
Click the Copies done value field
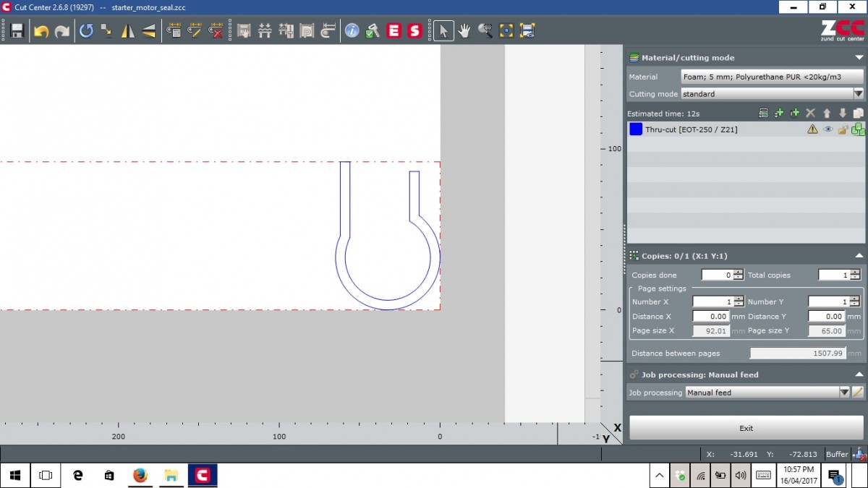point(717,275)
